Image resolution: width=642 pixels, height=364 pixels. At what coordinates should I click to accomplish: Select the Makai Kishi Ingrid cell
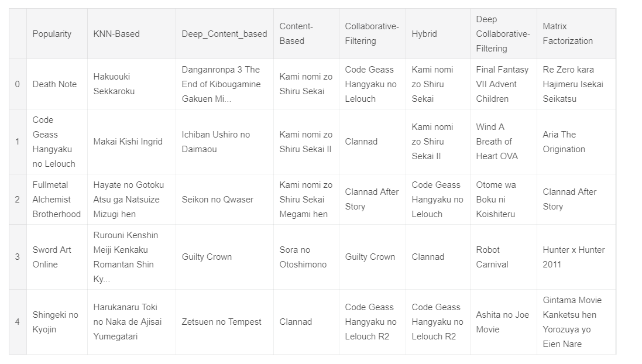point(128,142)
